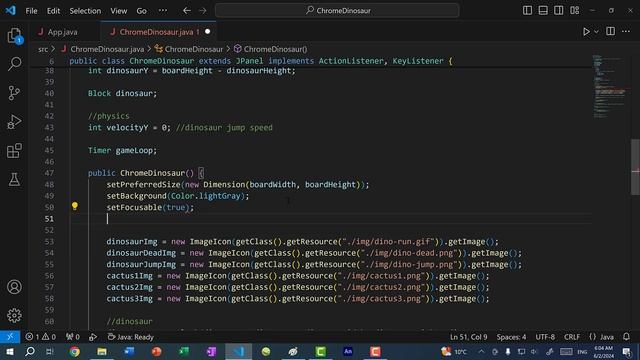Image resolution: width=640 pixels, height=360 pixels.
Task: Open the Manage gear settings icon
Action: tap(14, 316)
